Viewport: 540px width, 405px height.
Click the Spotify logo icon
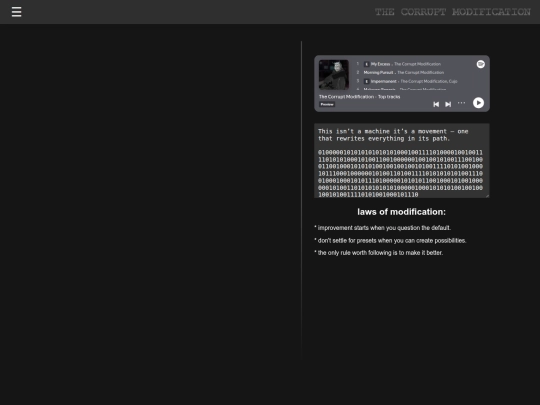tap(480, 64)
